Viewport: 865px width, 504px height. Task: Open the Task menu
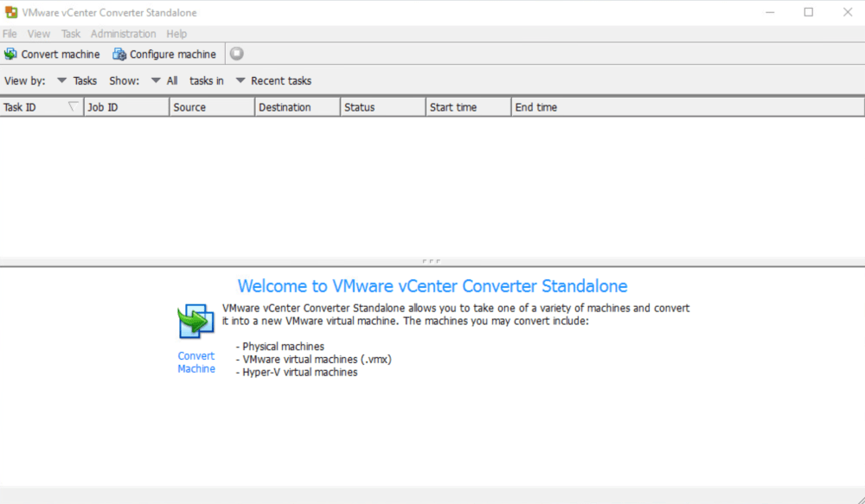(70, 34)
